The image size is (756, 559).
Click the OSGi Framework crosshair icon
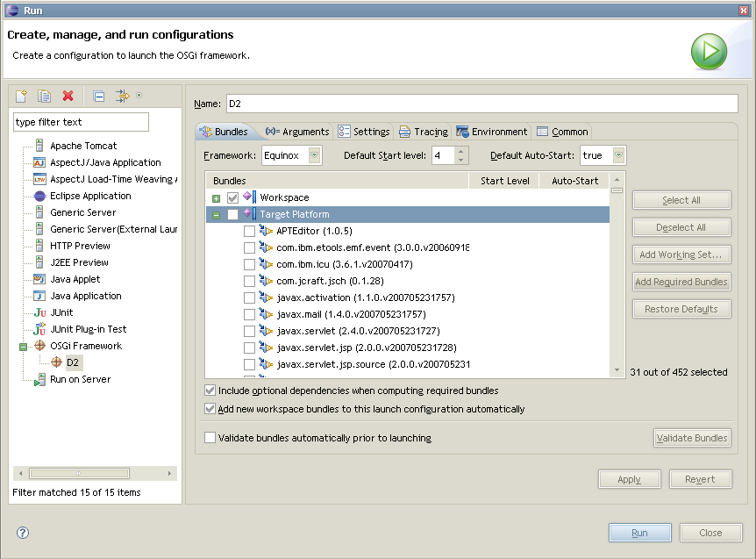point(39,346)
